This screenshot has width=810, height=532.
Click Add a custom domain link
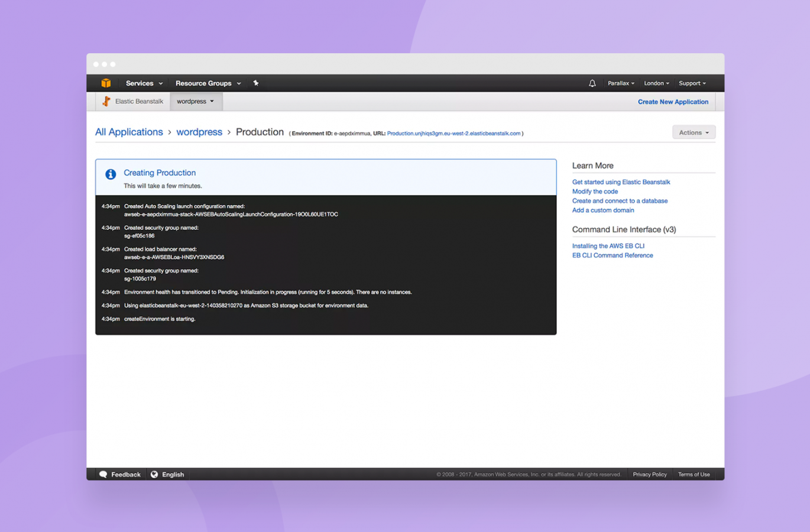tap(603, 210)
